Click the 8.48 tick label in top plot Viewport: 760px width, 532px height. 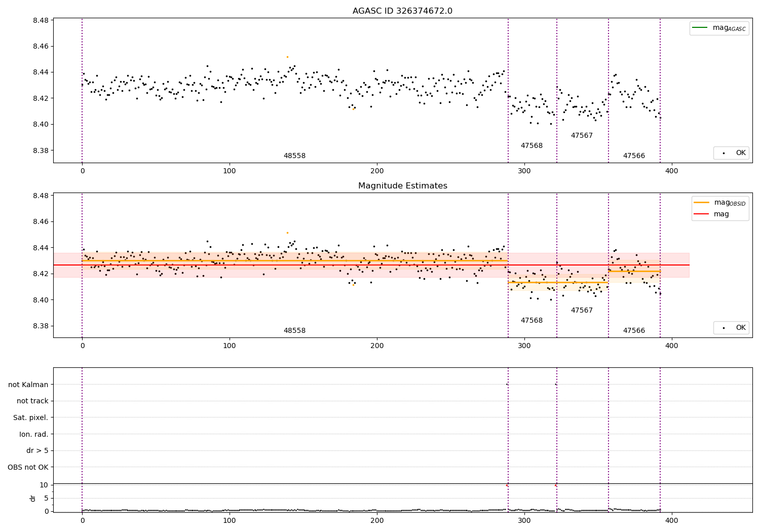[x=41, y=20]
